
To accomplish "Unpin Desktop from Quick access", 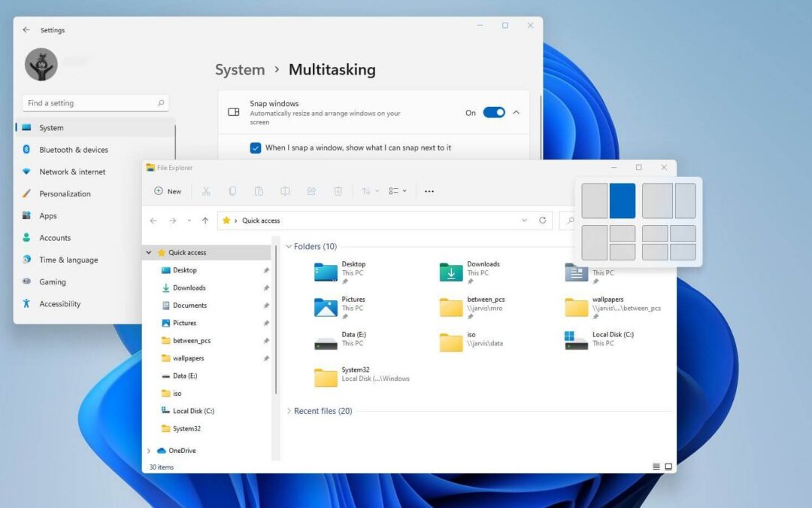I will [265, 269].
